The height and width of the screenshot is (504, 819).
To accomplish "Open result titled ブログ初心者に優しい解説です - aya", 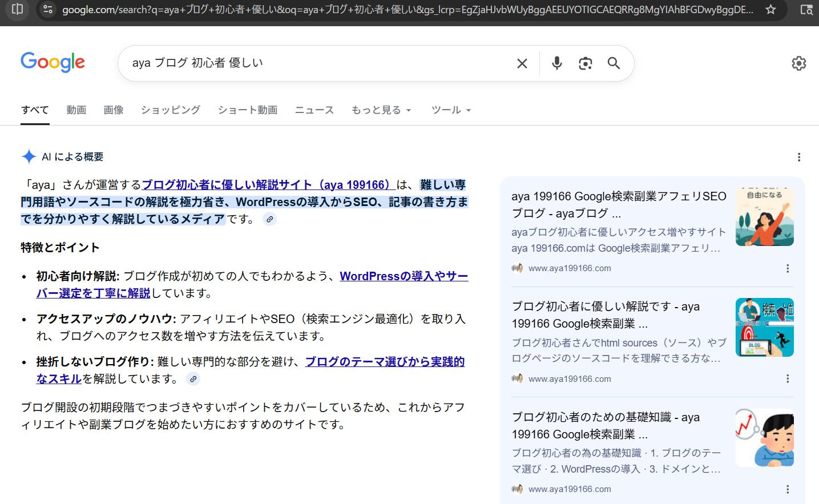I will coord(606,315).
